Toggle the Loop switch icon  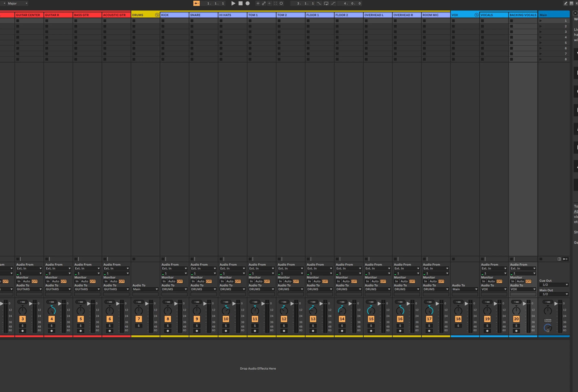click(326, 3)
